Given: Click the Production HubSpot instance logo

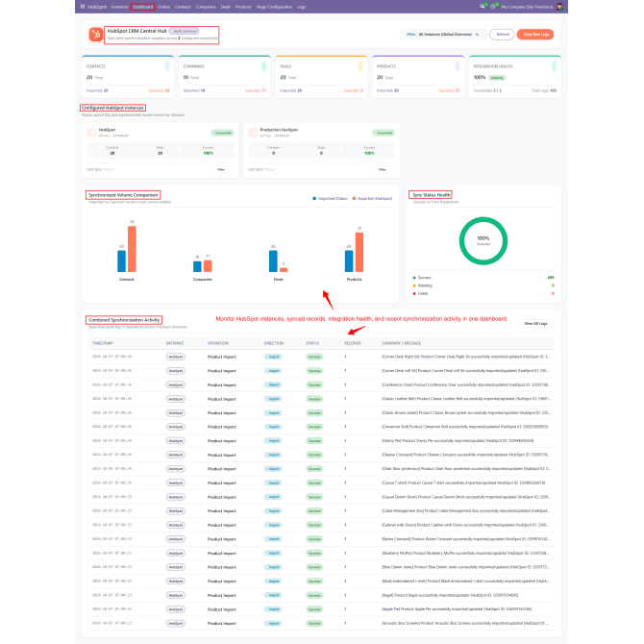Looking at the screenshot, I should tap(253, 133).
